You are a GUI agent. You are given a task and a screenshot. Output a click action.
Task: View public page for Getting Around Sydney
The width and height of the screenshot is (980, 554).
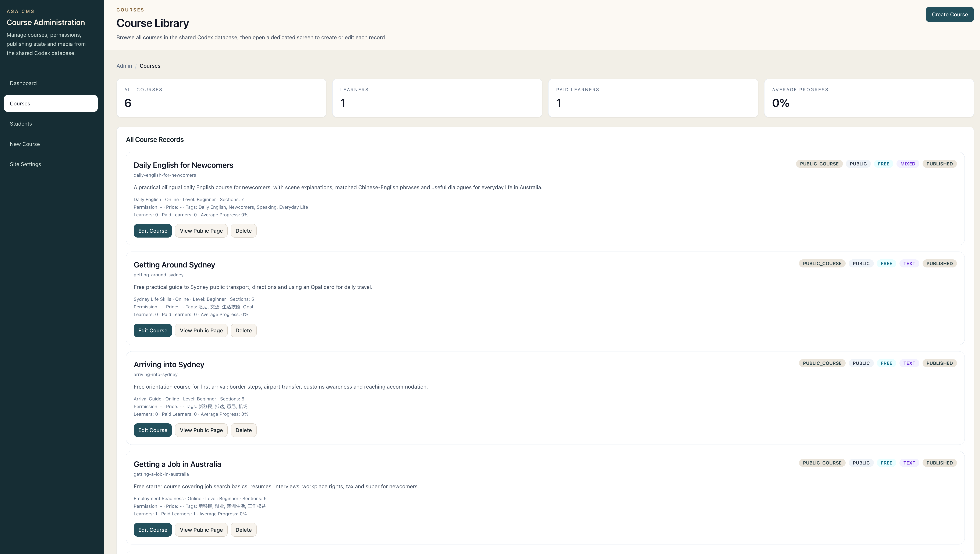coord(201,330)
